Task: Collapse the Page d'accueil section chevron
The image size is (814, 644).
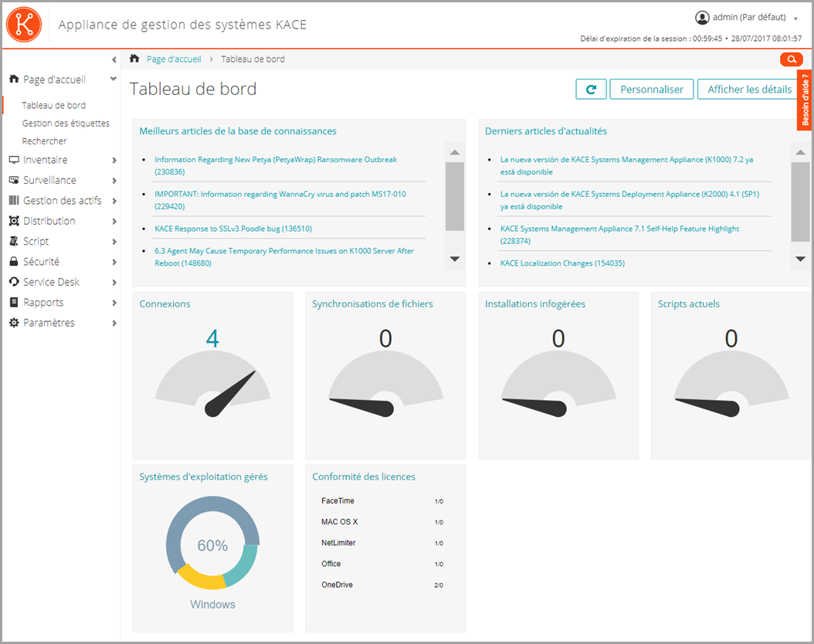Action: [111, 79]
